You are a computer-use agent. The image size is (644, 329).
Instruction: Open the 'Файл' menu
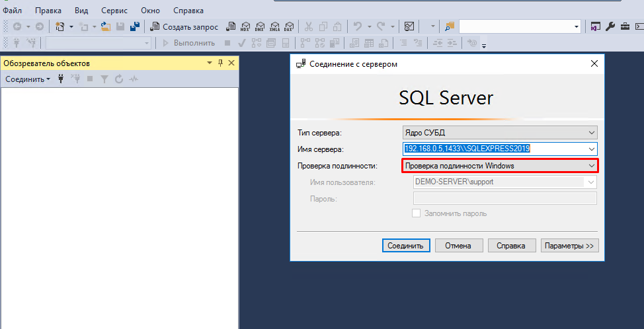13,11
